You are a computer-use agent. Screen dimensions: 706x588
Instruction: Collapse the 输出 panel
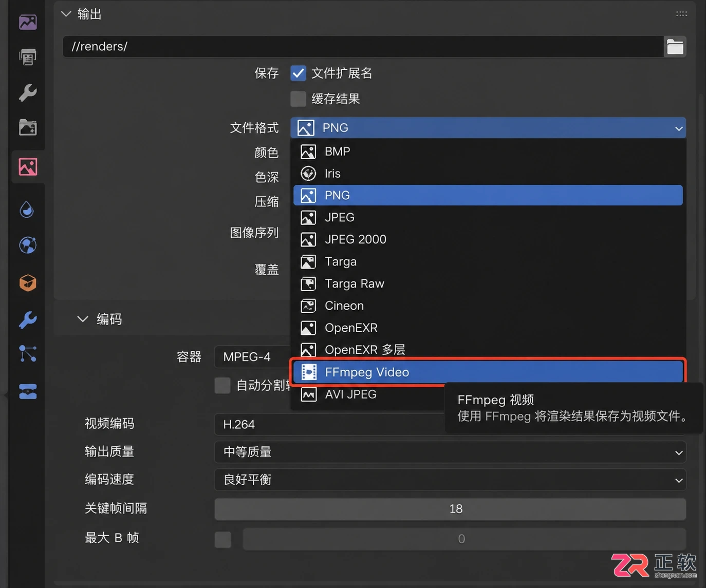(x=66, y=14)
